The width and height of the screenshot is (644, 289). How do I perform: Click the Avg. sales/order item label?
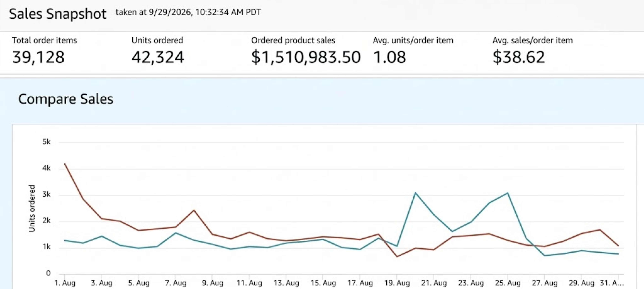[x=532, y=40]
